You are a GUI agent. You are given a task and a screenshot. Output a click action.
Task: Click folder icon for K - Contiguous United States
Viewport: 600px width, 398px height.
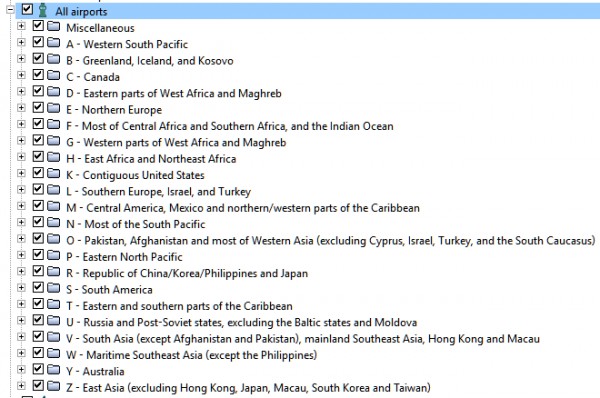(54, 173)
